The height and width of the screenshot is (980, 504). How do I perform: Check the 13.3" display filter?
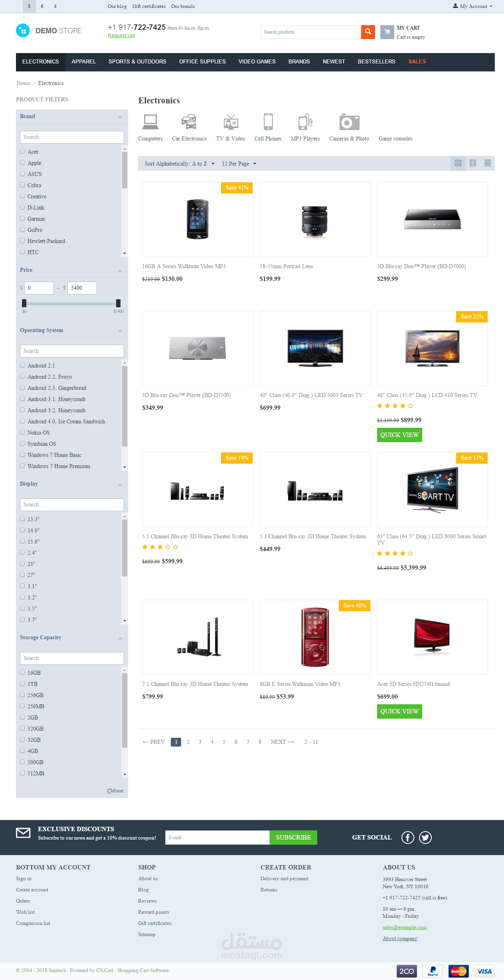click(23, 519)
